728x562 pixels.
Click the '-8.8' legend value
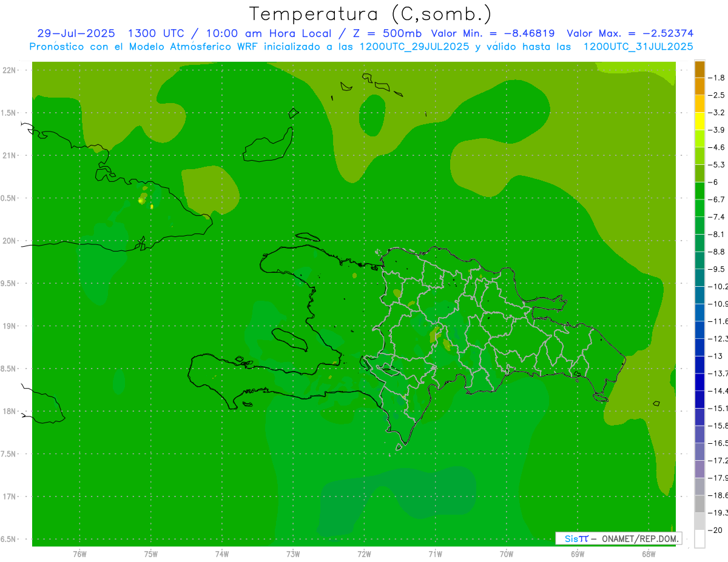pos(716,252)
